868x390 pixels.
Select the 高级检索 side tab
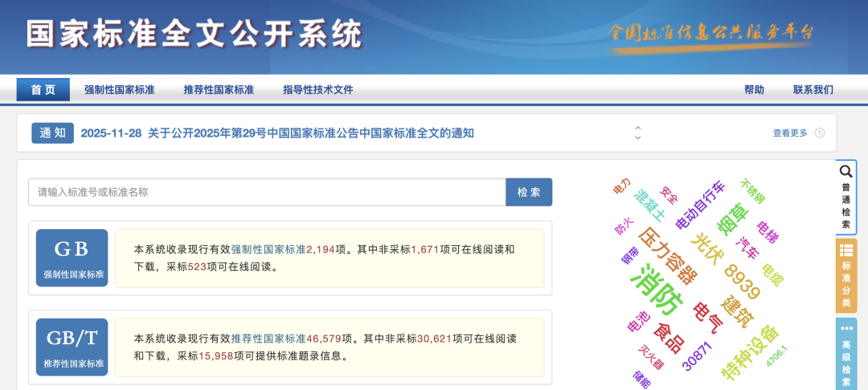(x=845, y=355)
